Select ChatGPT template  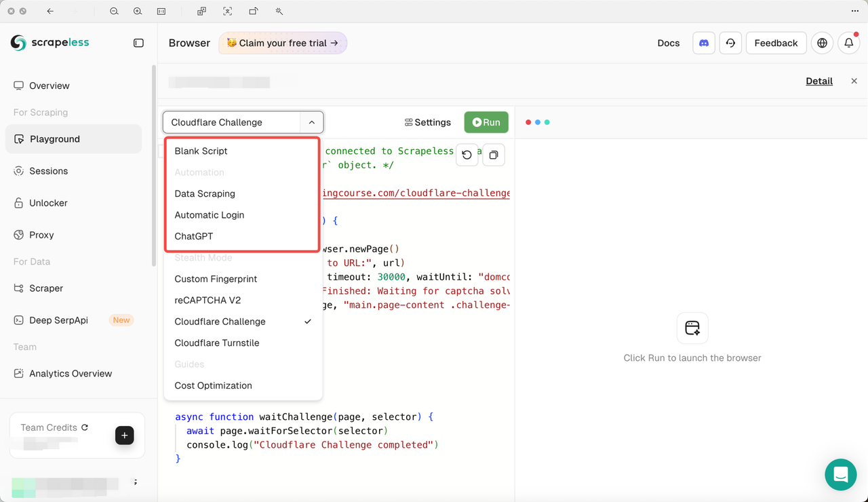(x=243, y=237)
